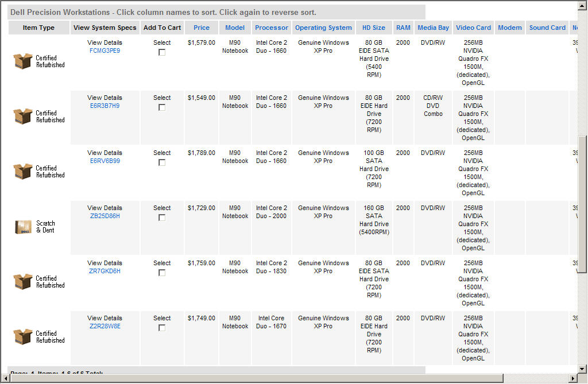Click the $1,759.00 price cell
The width and height of the screenshot is (588, 384).
tap(202, 263)
